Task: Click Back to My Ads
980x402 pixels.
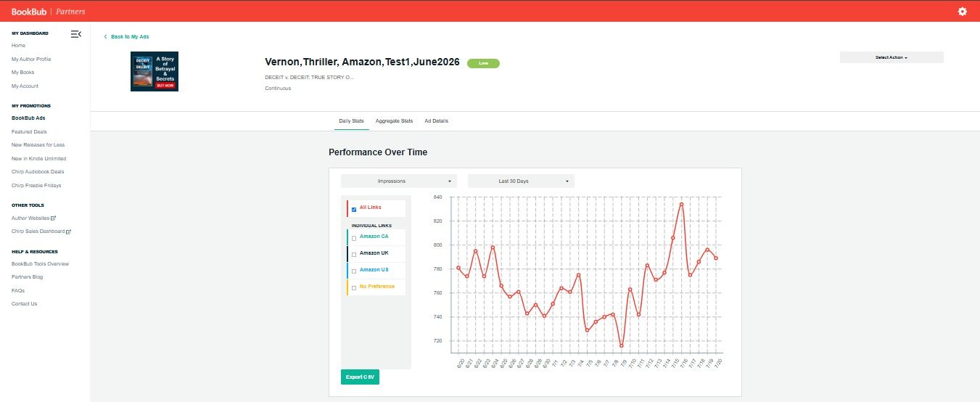Action: (x=130, y=36)
